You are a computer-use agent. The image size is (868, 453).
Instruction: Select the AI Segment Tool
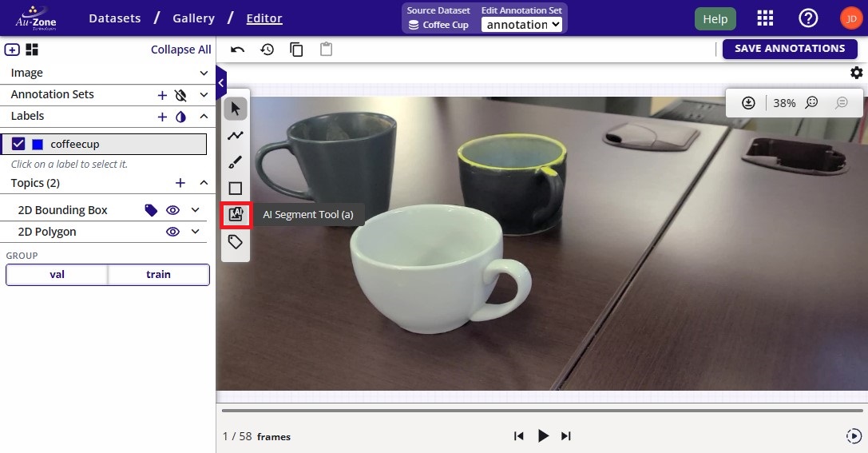(236, 215)
